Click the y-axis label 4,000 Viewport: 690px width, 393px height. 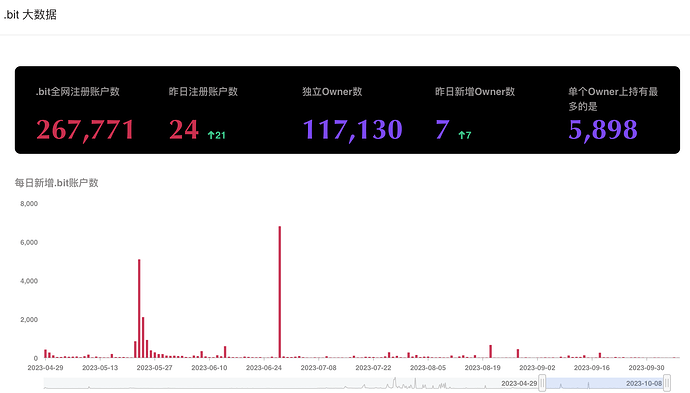(x=29, y=281)
